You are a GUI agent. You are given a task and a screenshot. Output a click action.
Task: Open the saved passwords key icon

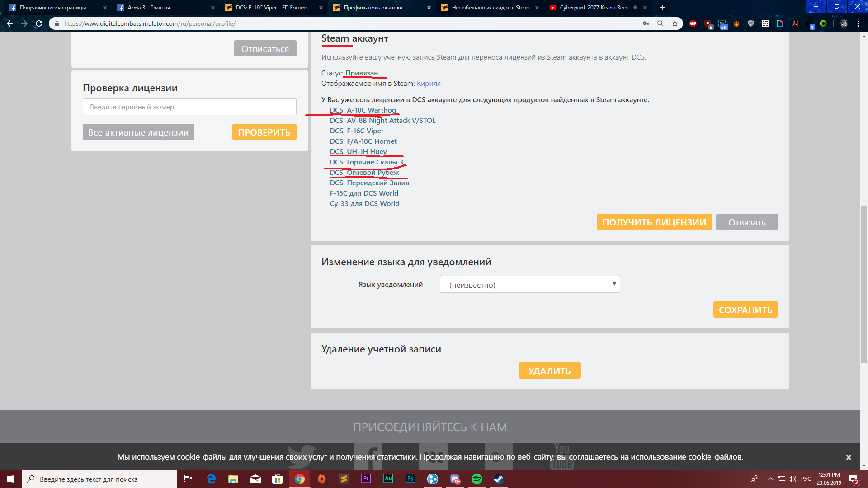(646, 23)
